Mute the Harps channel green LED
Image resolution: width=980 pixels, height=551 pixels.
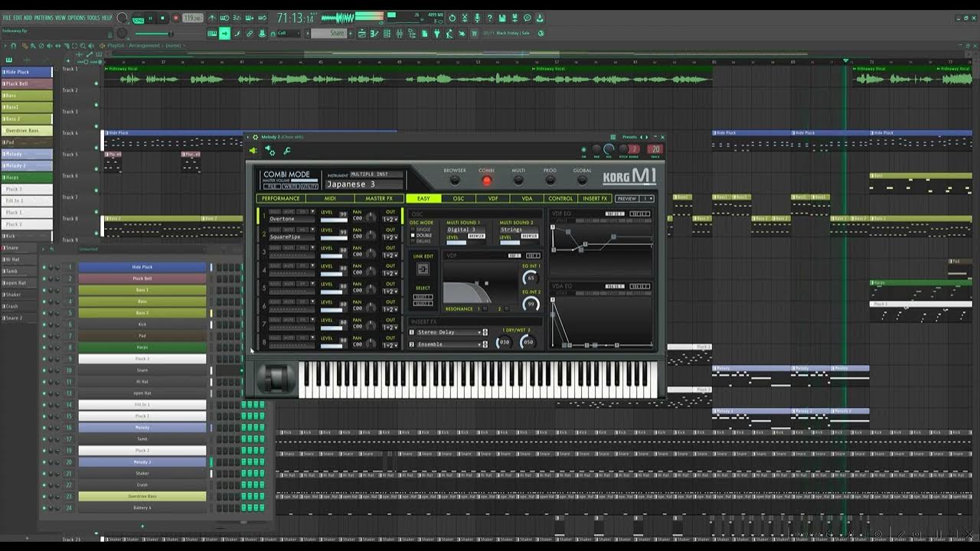click(x=44, y=347)
